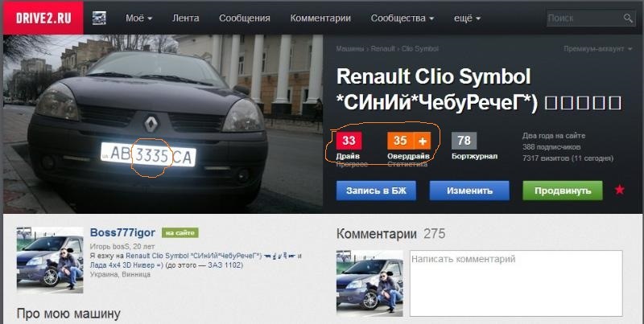Click the 7317 визитов text
Screen dimensions: 644x324
click(x=568, y=158)
